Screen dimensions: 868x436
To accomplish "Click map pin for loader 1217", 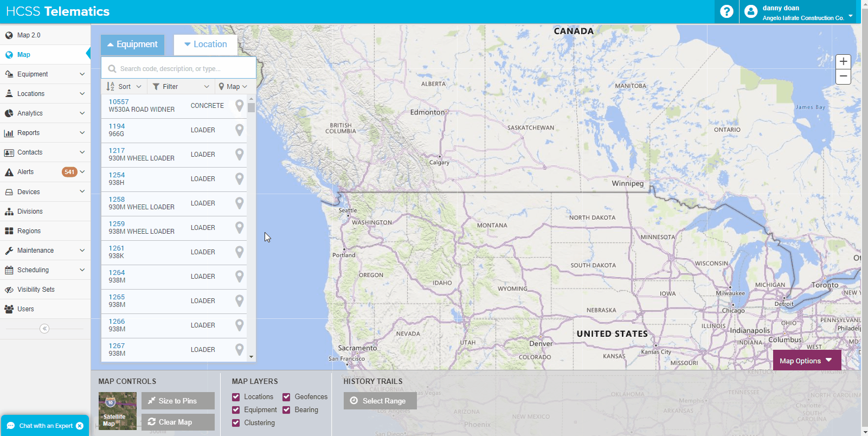I will [239, 155].
